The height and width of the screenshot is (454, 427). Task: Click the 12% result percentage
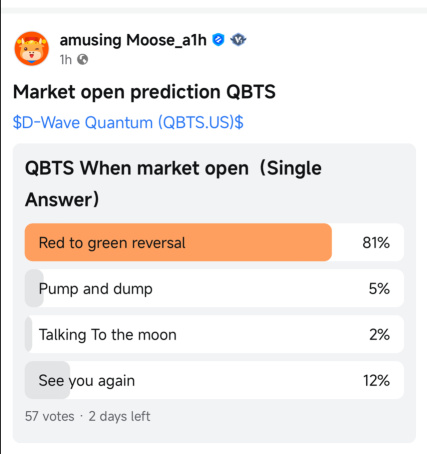[376, 381]
